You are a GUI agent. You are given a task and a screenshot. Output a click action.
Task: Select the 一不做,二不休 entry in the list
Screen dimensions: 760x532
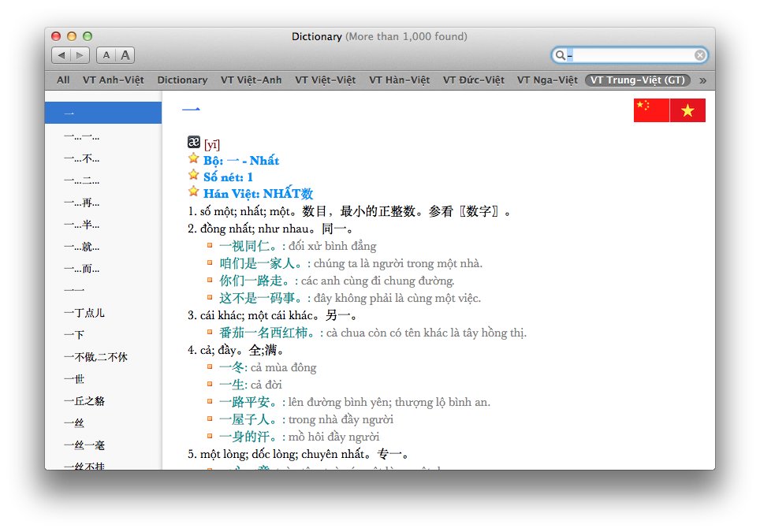(x=103, y=357)
